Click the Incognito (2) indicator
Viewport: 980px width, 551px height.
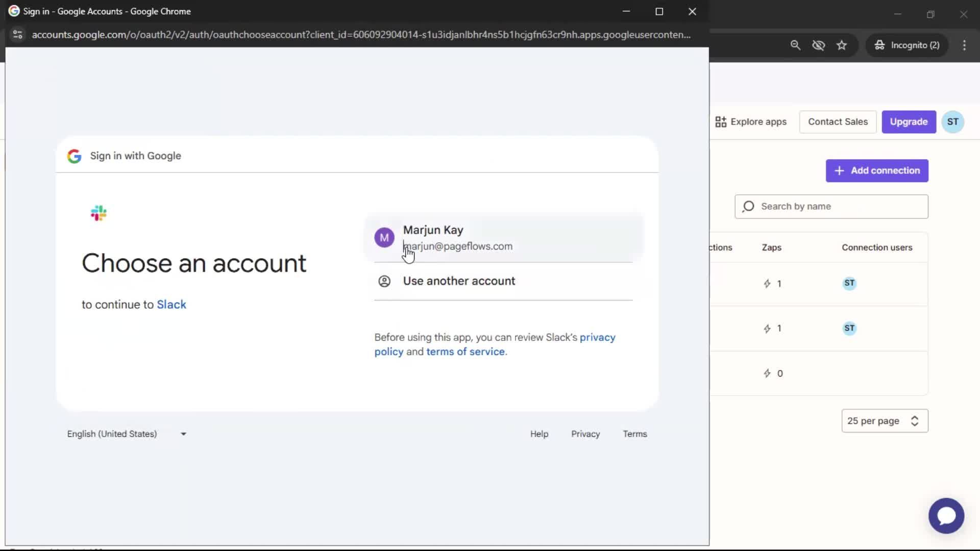(907, 45)
